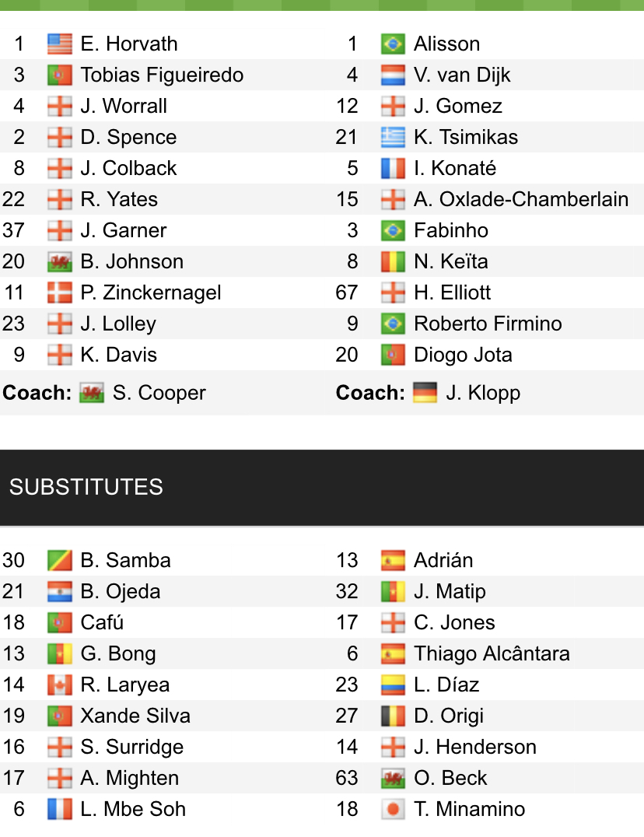Click the Colombia flag beside L. Díaz

click(393, 685)
